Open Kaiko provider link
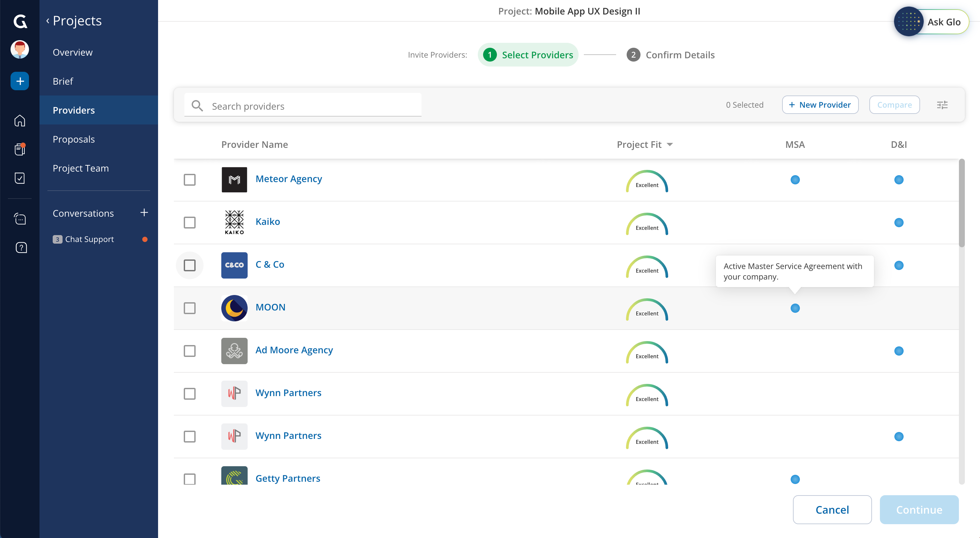Viewport: 980px width, 538px height. (x=267, y=222)
